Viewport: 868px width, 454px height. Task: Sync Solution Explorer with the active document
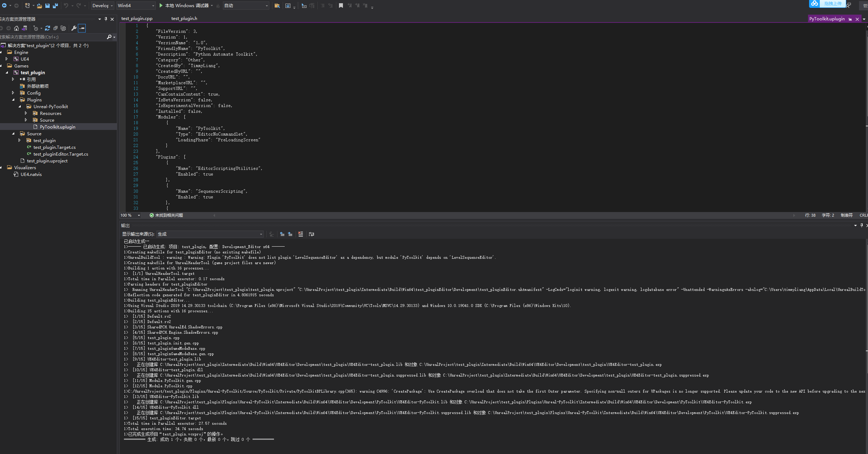[24, 28]
